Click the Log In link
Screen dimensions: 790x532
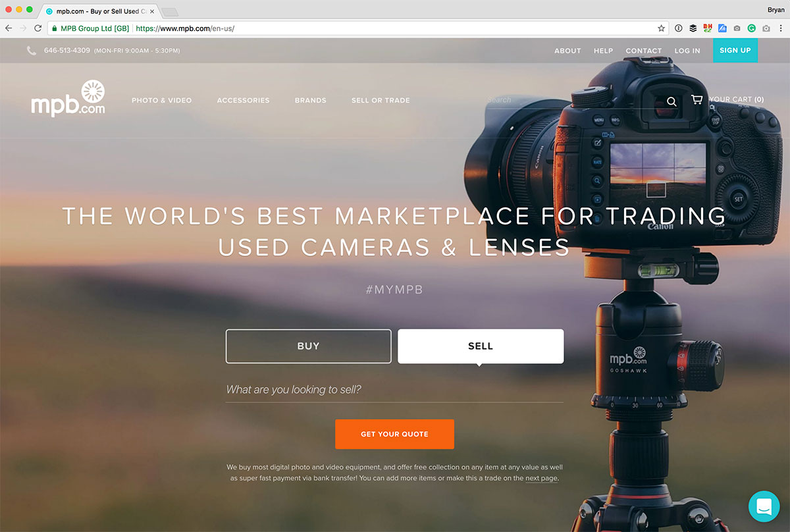pyautogui.click(x=687, y=51)
